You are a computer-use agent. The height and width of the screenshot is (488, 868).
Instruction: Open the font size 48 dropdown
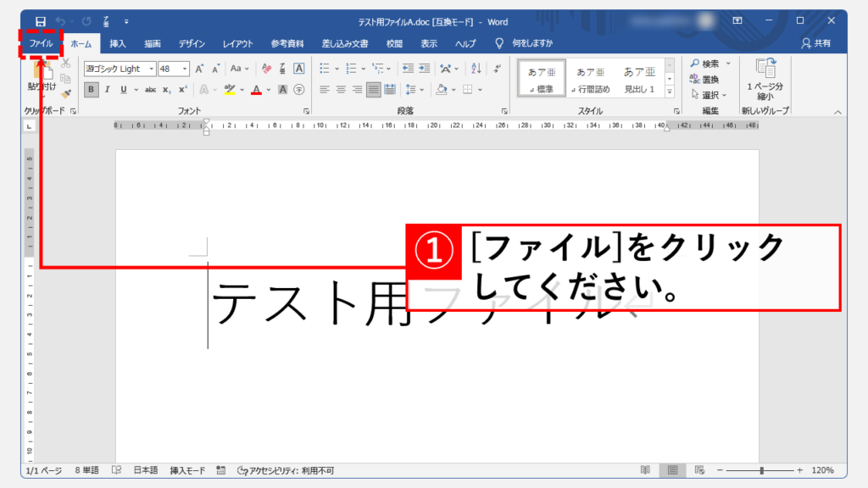click(x=186, y=69)
